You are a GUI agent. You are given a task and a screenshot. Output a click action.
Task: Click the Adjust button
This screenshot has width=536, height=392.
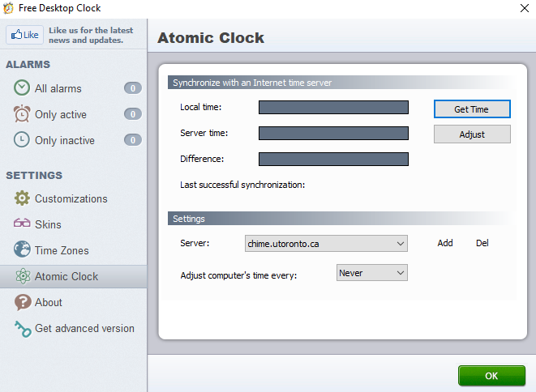point(472,134)
